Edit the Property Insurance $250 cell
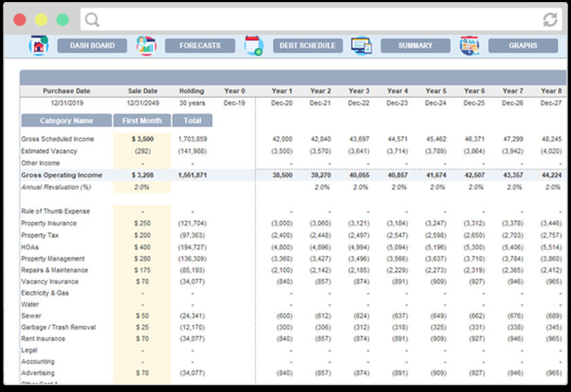 coord(142,224)
